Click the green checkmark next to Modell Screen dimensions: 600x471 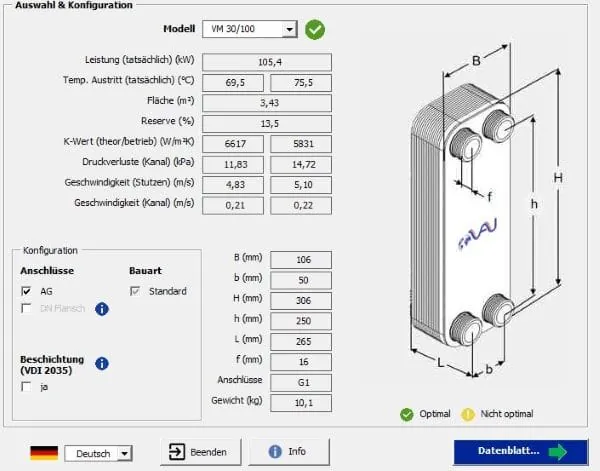pos(315,30)
